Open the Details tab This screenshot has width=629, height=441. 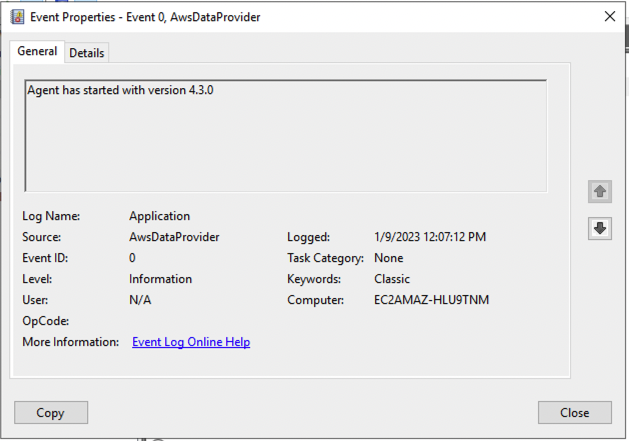87,53
